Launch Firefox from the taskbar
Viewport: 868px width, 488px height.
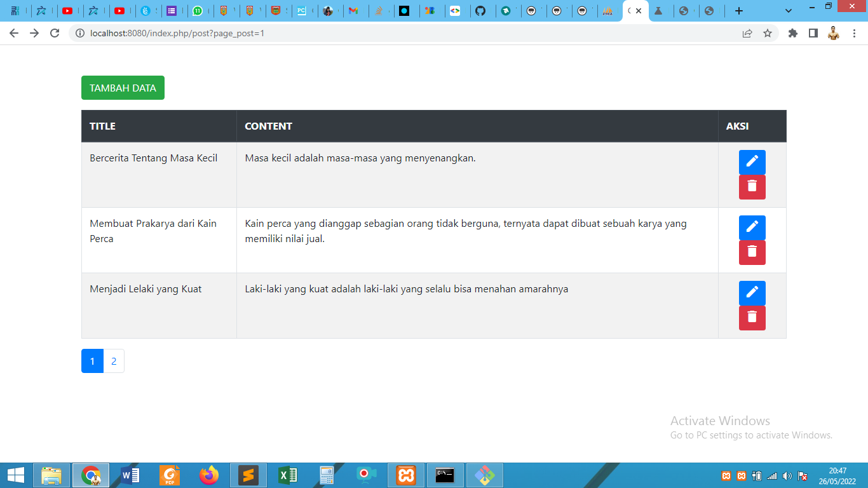pos(208,475)
